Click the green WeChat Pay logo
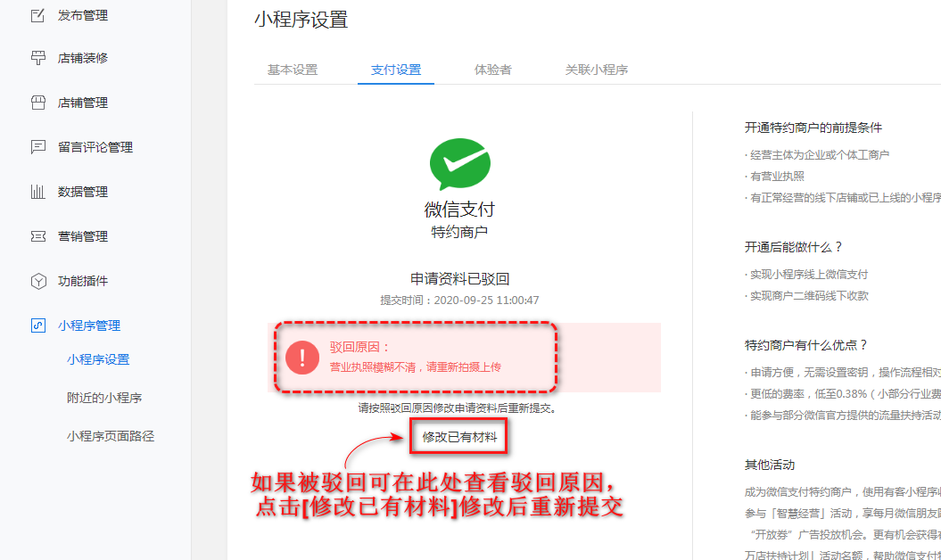Image resolution: width=941 pixels, height=560 pixels. click(459, 164)
